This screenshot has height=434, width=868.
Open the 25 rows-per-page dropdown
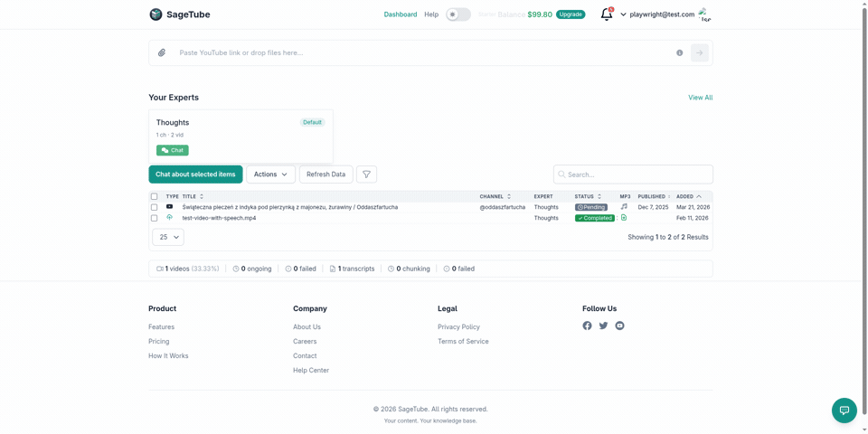168,237
